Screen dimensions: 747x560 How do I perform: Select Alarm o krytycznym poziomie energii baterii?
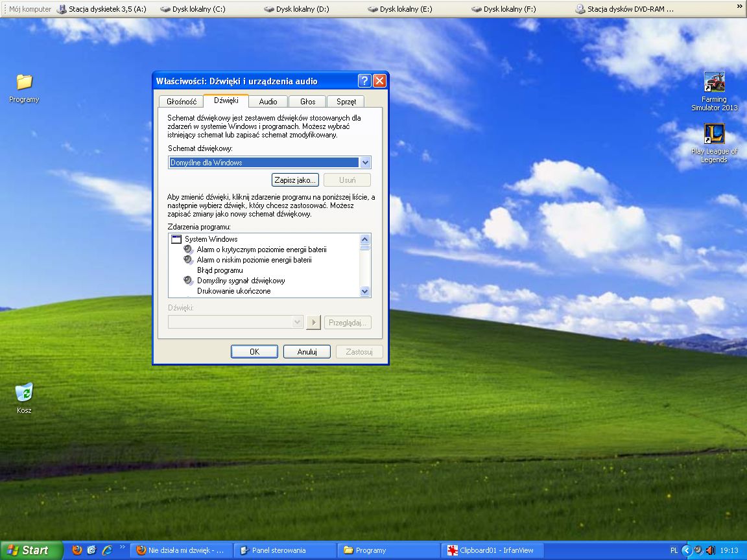[x=261, y=250]
